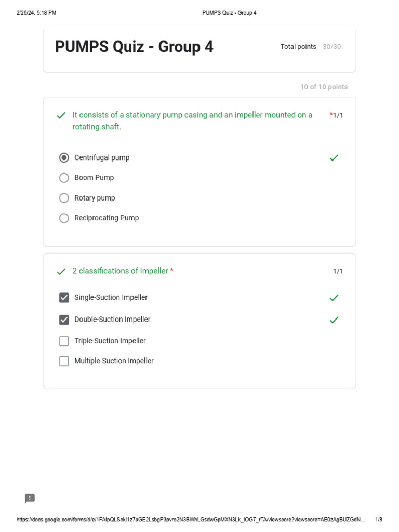Click the report problem feedback icon

pos(30,498)
